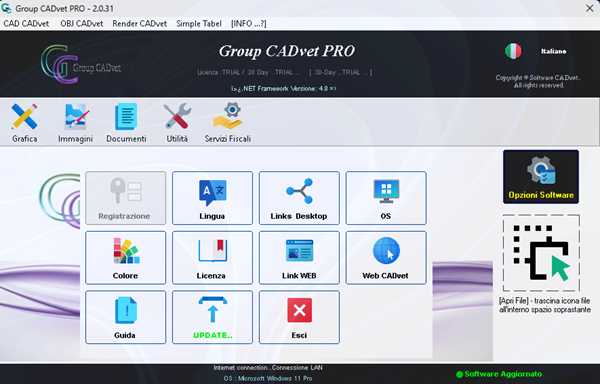Open the CAD CADvet menu

click(x=26, y=24)
